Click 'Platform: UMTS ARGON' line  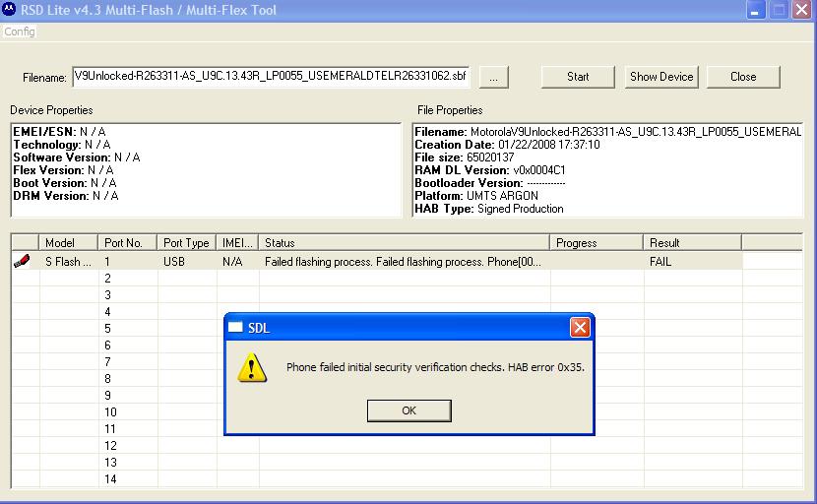tap(476, 196)
